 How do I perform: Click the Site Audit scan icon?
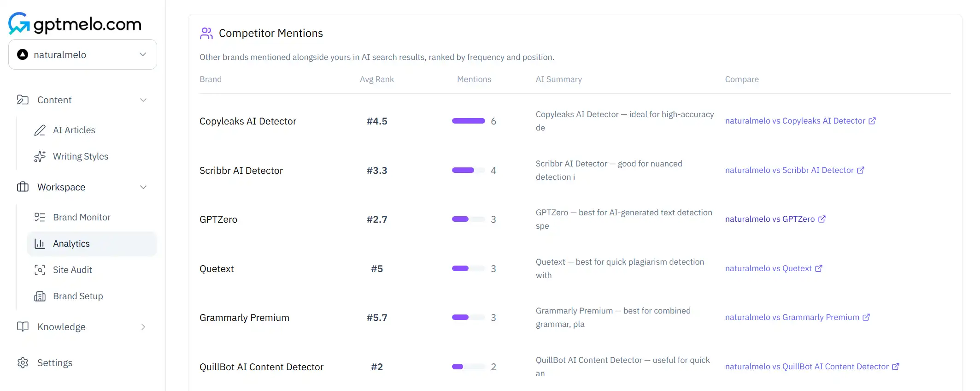pyautogui.click(x=40, y=270)
